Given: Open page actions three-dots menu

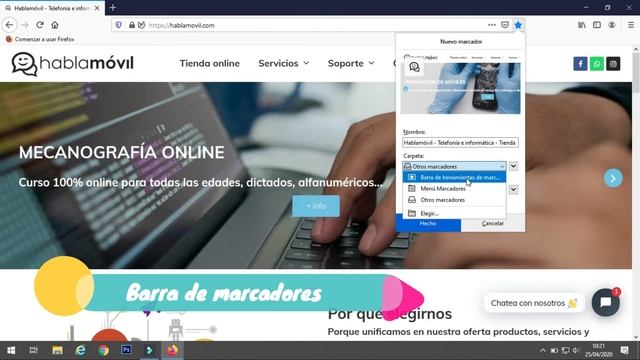Looking at the screenshot, I should [x=492, y=25].
